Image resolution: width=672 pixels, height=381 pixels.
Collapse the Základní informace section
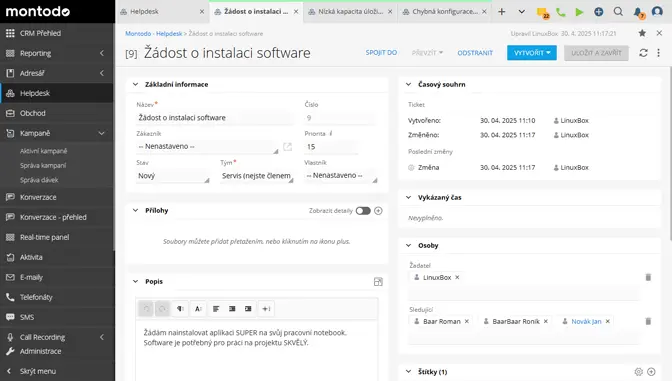point(135,84)
